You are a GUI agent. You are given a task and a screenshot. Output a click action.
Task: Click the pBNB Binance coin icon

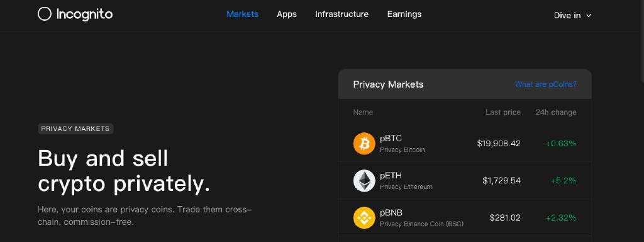pyautogui.click(x=364, y=217)
